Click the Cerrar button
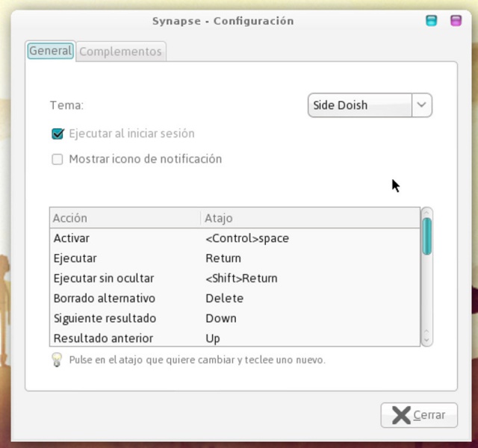Screen dimensions: 478x448 coord(419,415)
